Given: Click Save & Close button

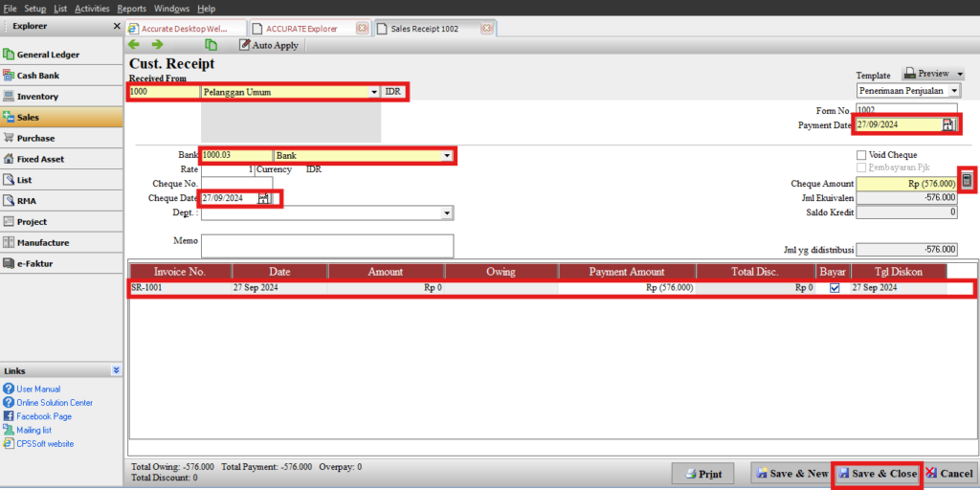Looking at the screenshot, I should [x=878, y=474].
